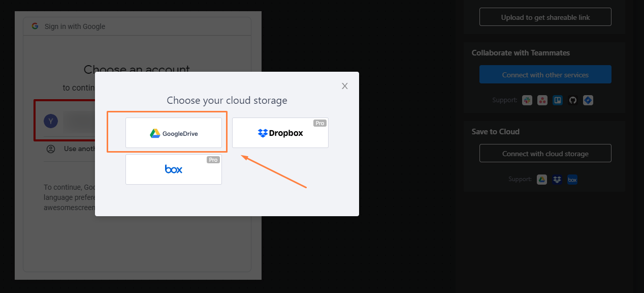Click the Jira support icon
The width and height of the screenshot is (644, 293).
coord(588,100)
